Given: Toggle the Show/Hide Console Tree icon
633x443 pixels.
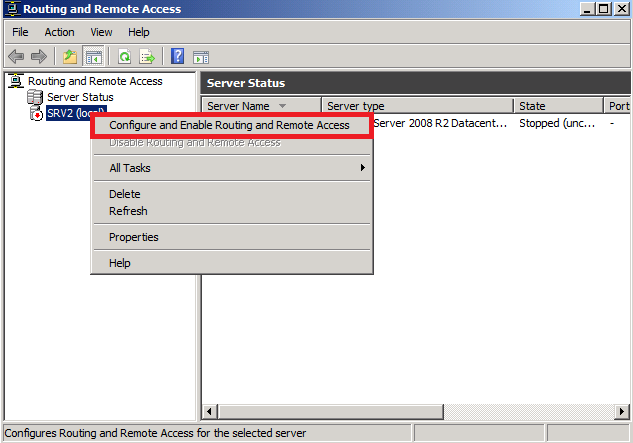Looking at the screenshot, I should tap(93, 57).
